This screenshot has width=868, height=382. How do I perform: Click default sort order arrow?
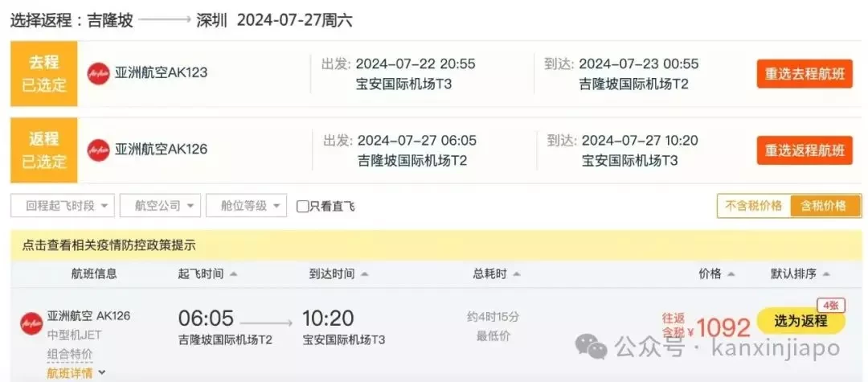tap(826, 274)
